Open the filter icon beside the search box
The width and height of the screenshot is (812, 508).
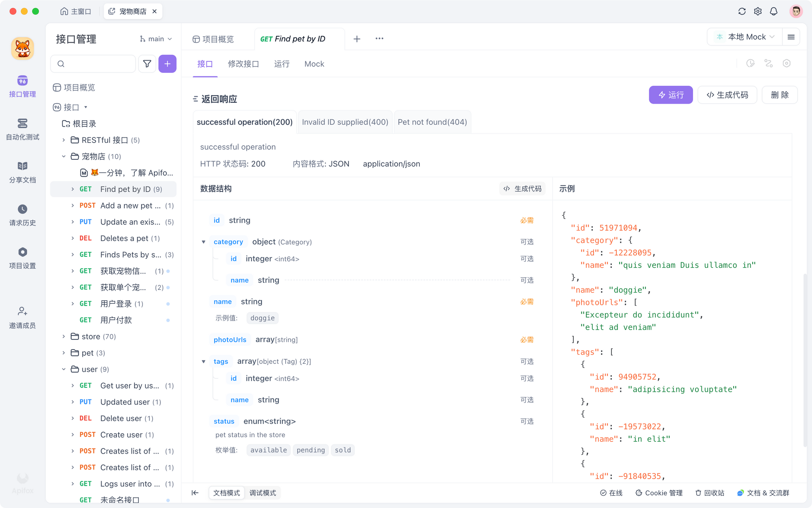(x=147, y=64)
